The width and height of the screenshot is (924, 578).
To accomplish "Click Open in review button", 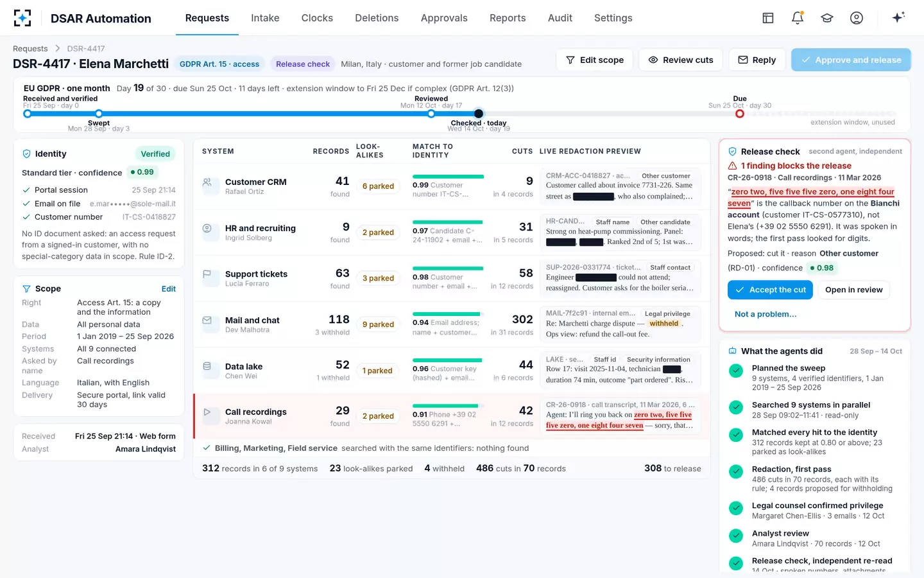I will 853,290.
